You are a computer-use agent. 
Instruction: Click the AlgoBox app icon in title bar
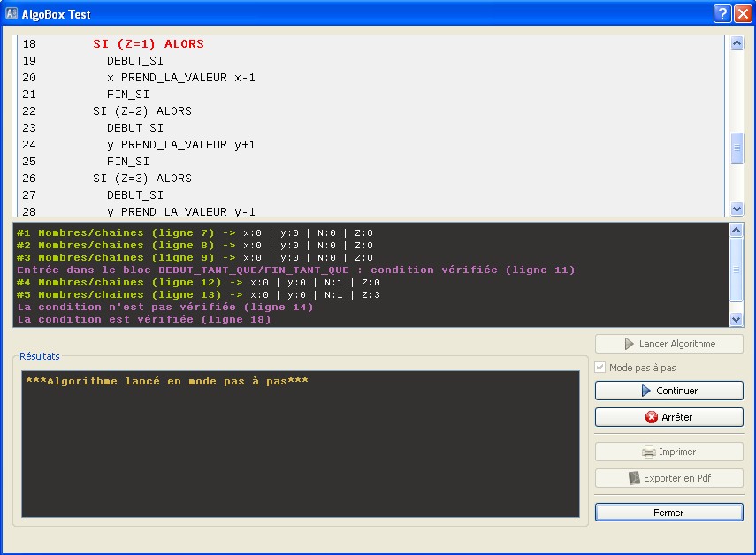click(x=11, y=13)
